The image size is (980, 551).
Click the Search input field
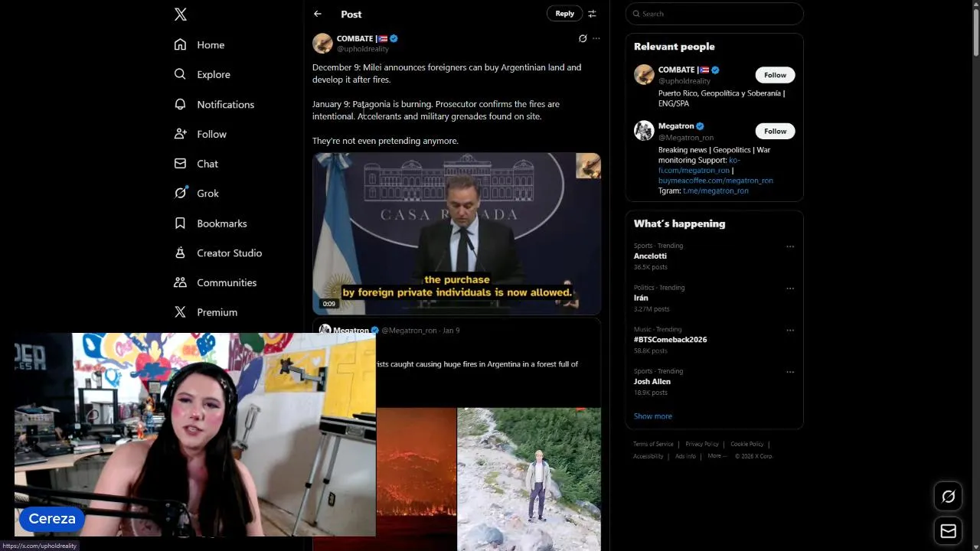click(714, 14)
